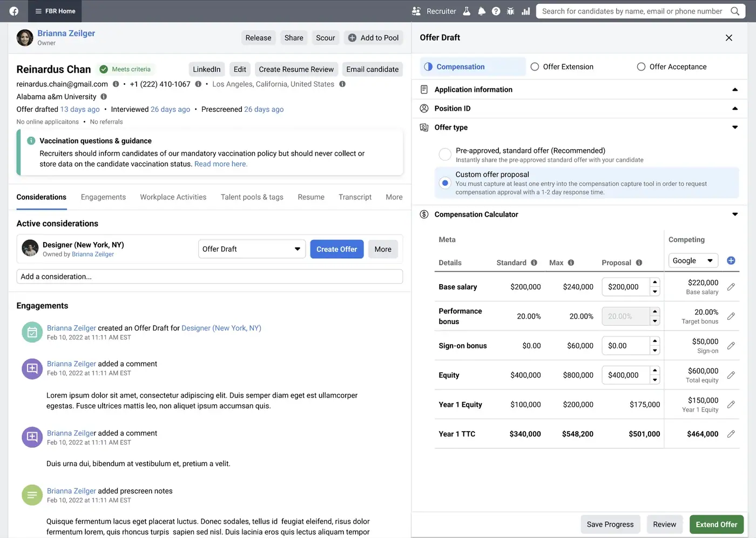Screen dimensions: 756x538
Task: Increase Equity proposal stepper up
Action: click(654, 370)
